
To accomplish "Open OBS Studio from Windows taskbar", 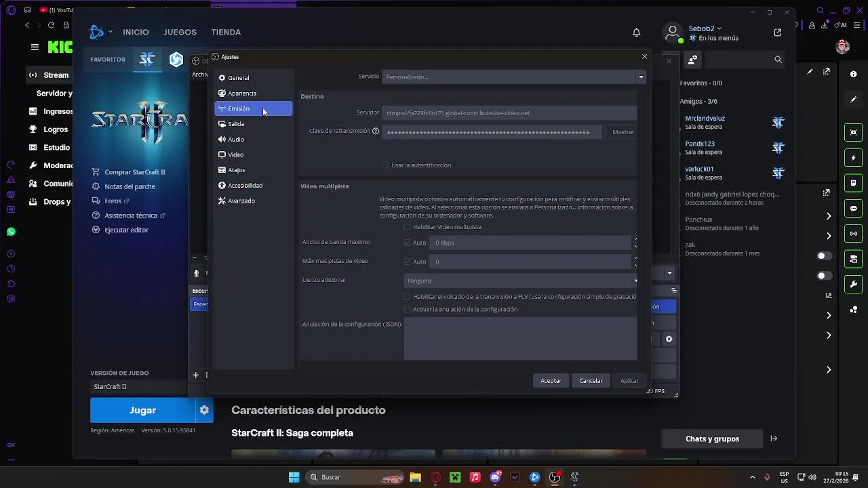I will point(555,477).
